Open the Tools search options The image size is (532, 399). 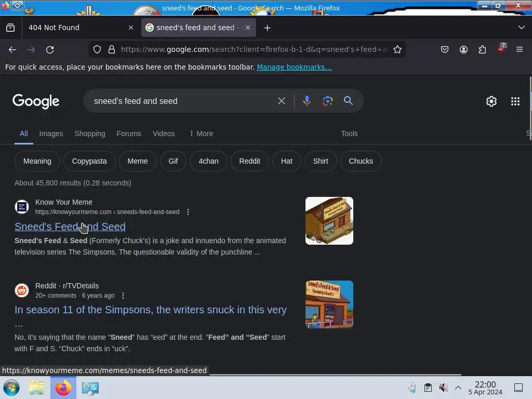point(349,134)
